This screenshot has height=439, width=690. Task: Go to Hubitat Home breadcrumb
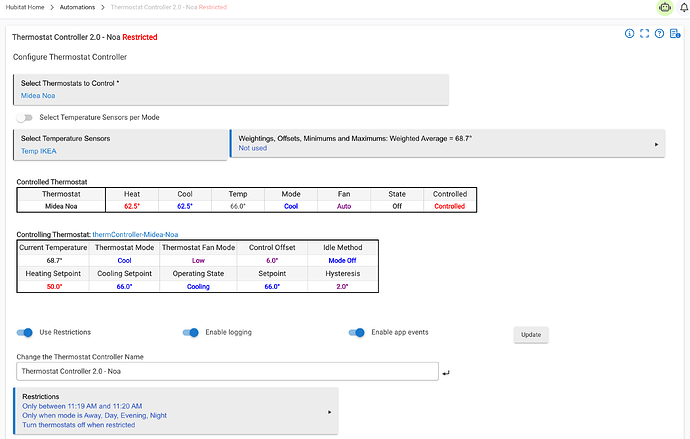(25, 7)
